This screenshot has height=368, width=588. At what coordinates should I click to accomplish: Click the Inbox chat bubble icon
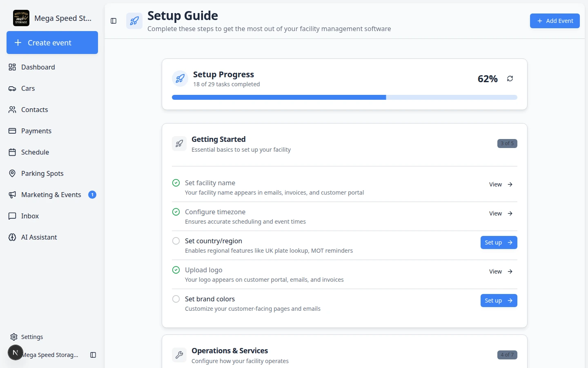pyautogui.click(x=12, y=216)
